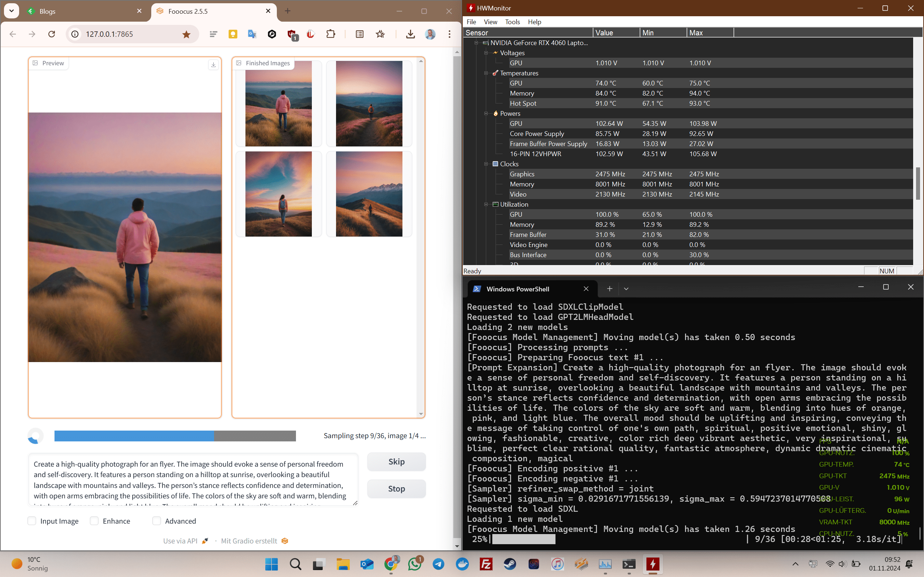The width and height of the screenshot is (924, 577).
Task: Open Chrome downloads icon
Action: [x=410, y=34]
